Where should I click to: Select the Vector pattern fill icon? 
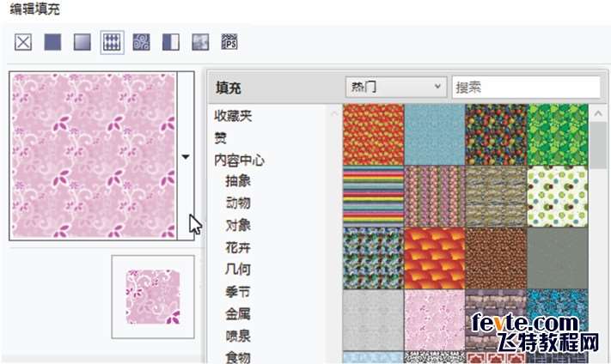(113, 42)
